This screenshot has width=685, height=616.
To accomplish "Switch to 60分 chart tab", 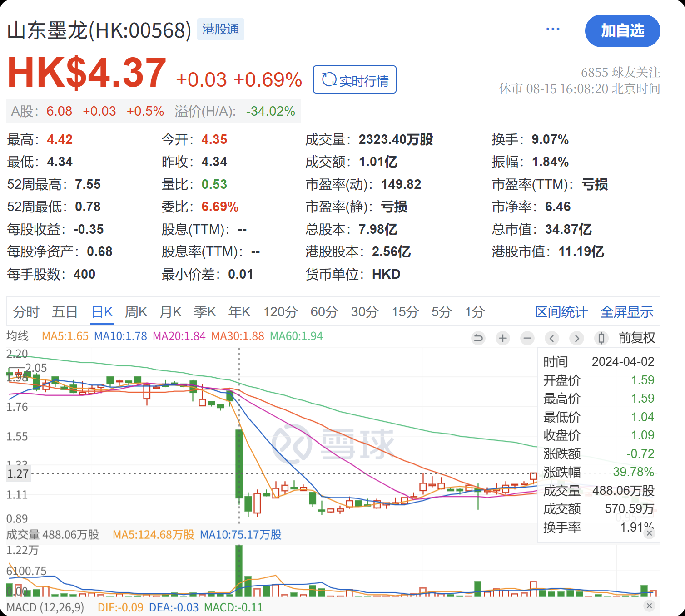I will (x=324, y=312).
